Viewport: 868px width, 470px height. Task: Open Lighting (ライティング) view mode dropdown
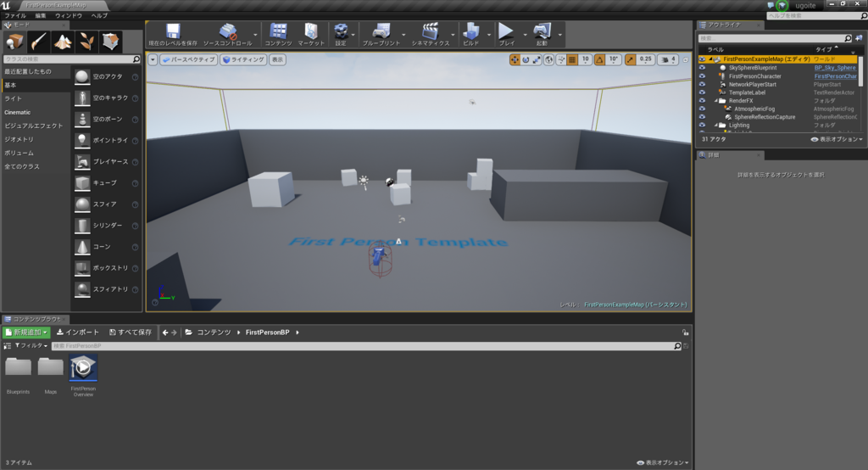point(243,60)
